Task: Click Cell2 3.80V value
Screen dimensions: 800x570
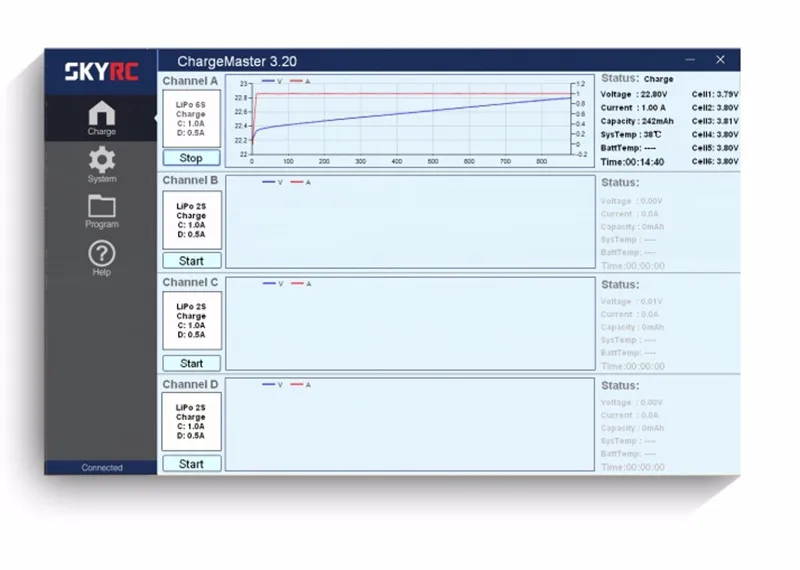Action: (715, 108)
